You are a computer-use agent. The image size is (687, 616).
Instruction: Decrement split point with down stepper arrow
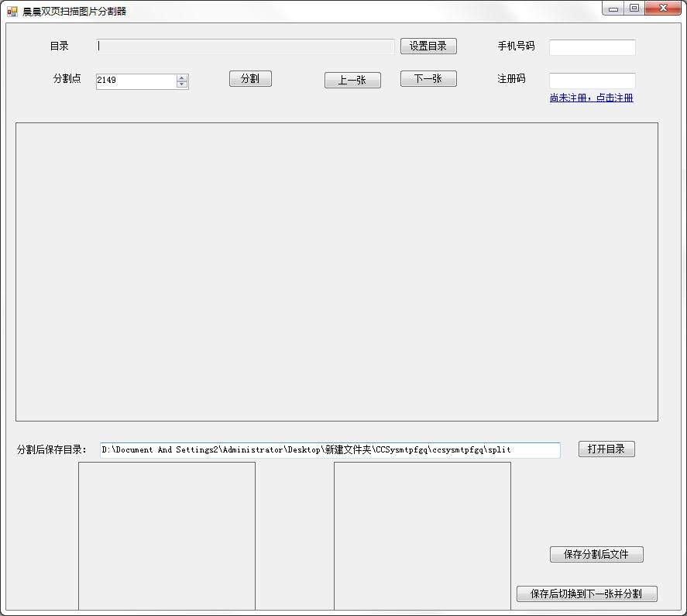(180, 84)
